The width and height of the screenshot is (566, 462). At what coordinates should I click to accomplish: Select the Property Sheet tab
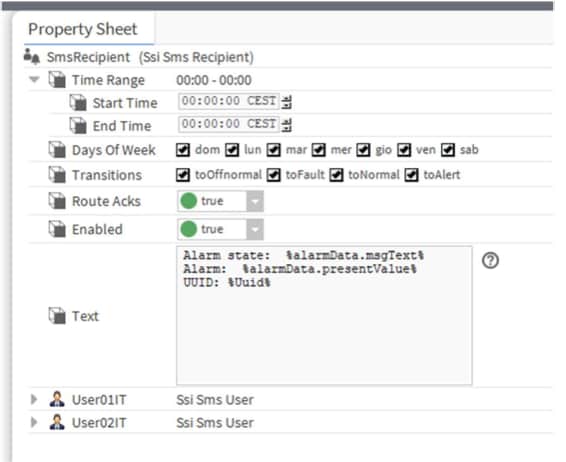(x=83, y=29)
